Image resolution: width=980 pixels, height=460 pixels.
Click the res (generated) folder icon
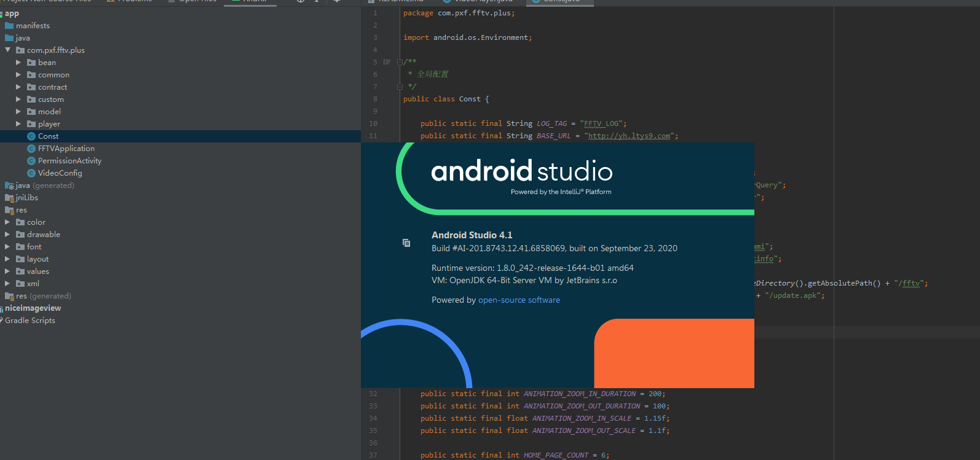click(x=9, y=296)
